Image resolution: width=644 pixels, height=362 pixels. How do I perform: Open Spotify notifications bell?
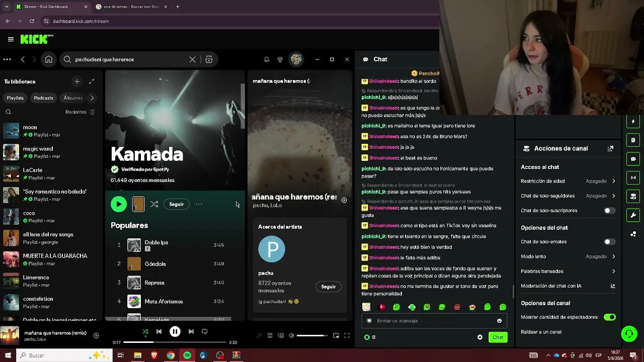click(x=267, y=59)
